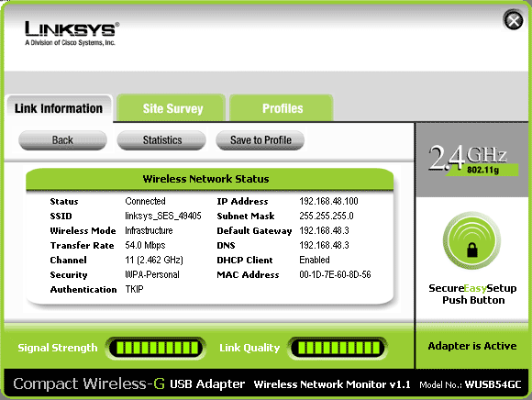Click the Status field label

click(x=64, y=202)
